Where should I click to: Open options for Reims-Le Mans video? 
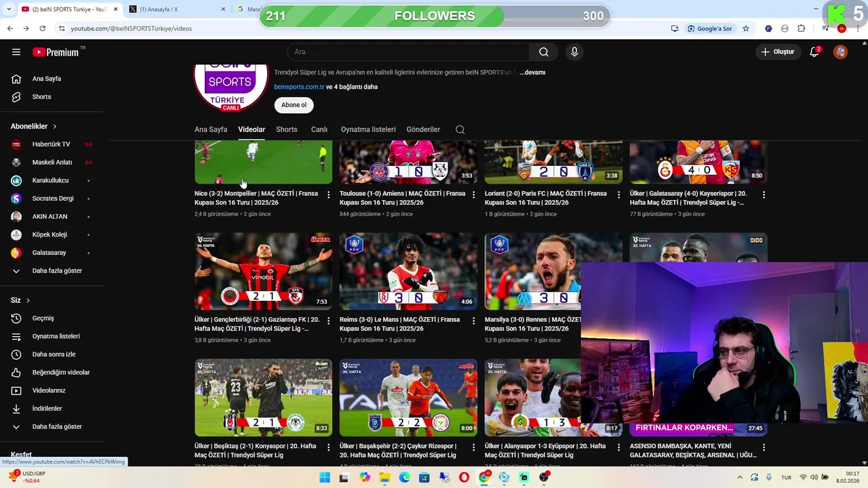(x=473, y=321)
